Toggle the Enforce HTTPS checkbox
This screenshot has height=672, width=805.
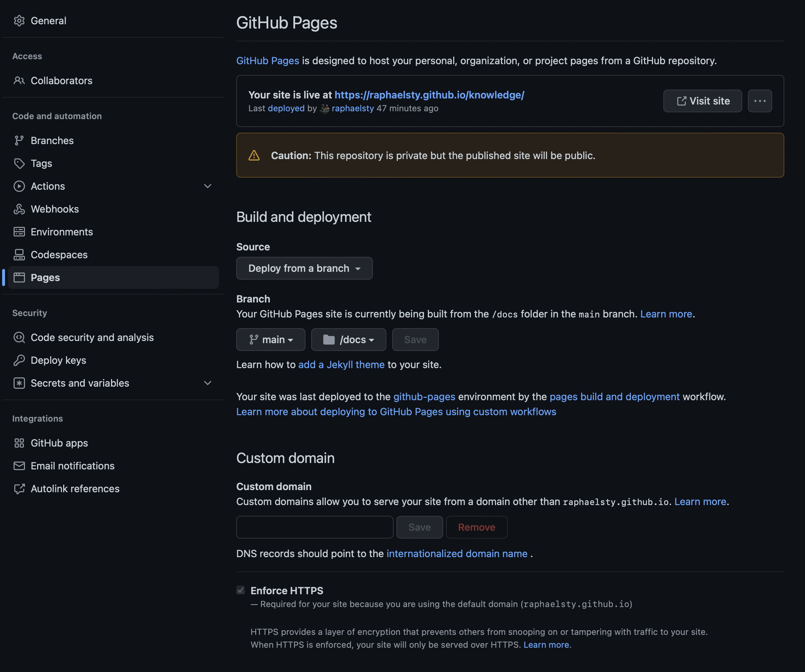(x=241, y=590)
